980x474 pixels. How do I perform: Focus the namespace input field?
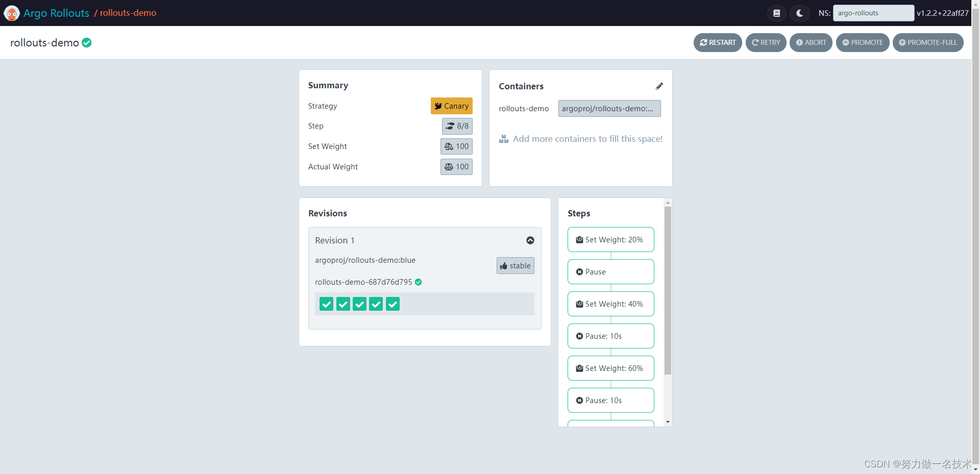click(873, 13)
